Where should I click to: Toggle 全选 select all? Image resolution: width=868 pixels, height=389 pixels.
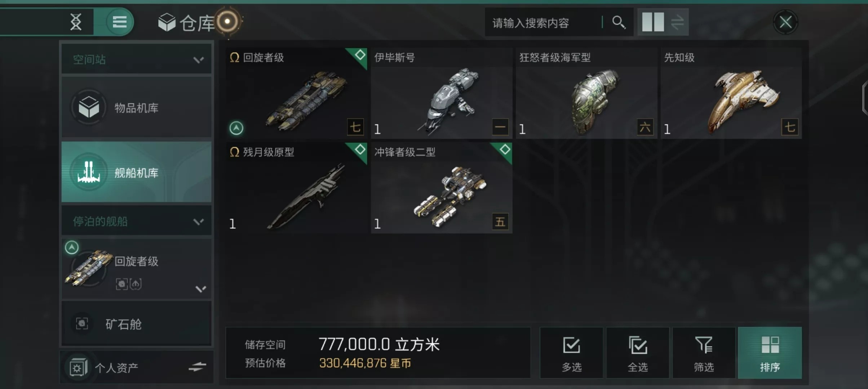638,353
